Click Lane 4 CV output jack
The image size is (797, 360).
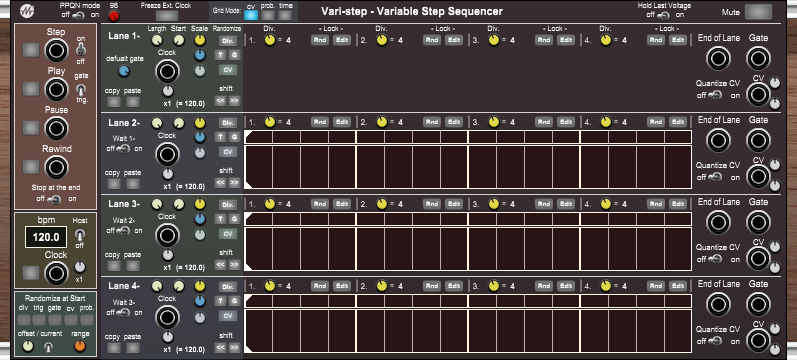[x=758, y=340]
